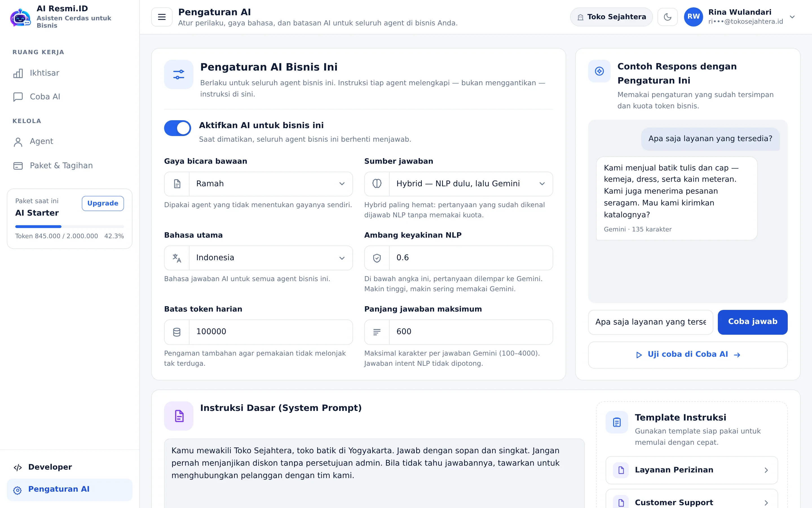The height and width of the screenshot is (508, 812).
Task: Click the AI Resmi.ID robot logo
Action: [x=21, y=17]
